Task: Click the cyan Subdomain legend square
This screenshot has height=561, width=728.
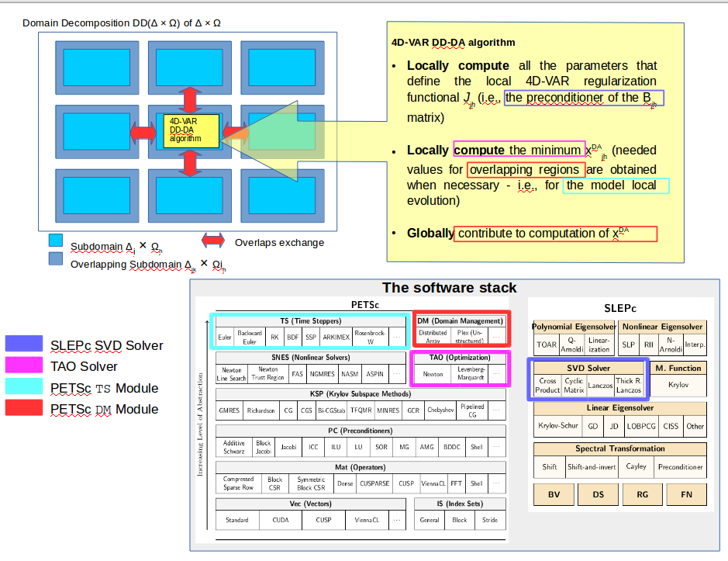Action: [55, 241]
